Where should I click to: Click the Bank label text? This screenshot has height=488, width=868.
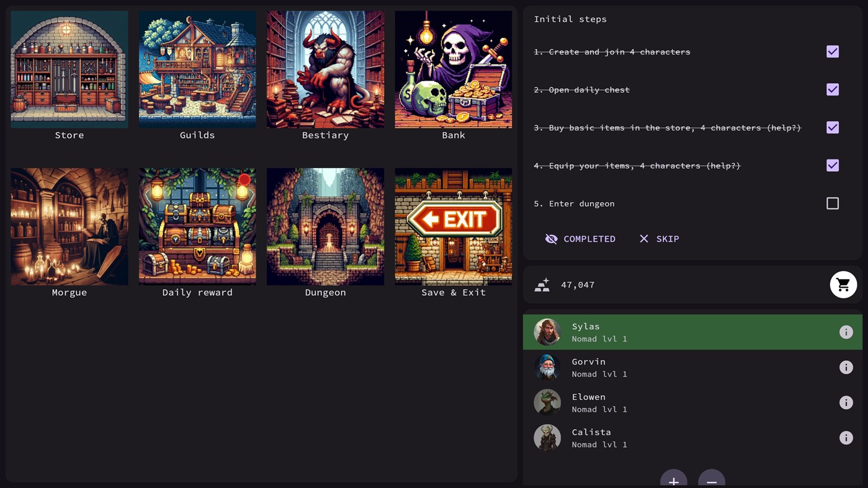click(454, 135)
